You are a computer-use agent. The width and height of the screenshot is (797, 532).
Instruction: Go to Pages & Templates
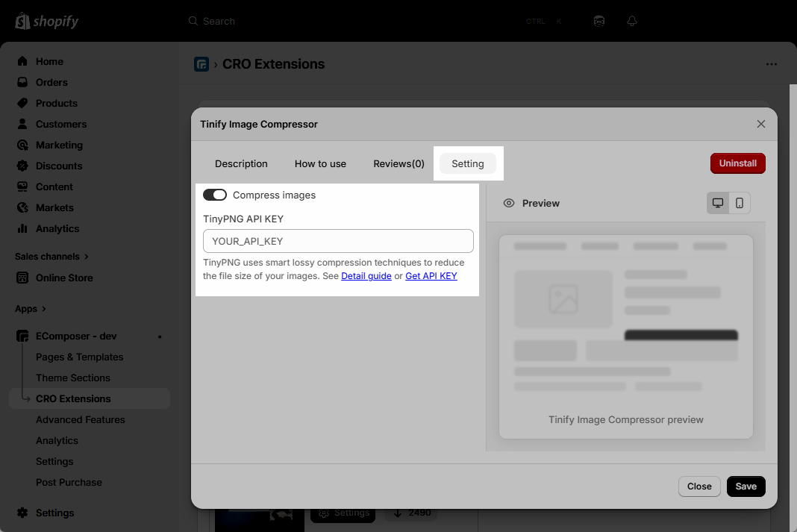tap(79, 357)
